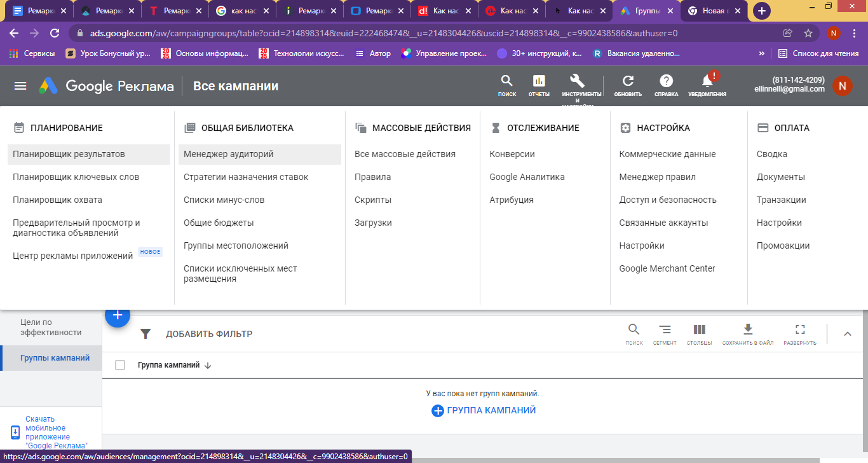Go to Конверсии under tracking
This screenshot has width=868, height=463.
(x=512, y=154)
